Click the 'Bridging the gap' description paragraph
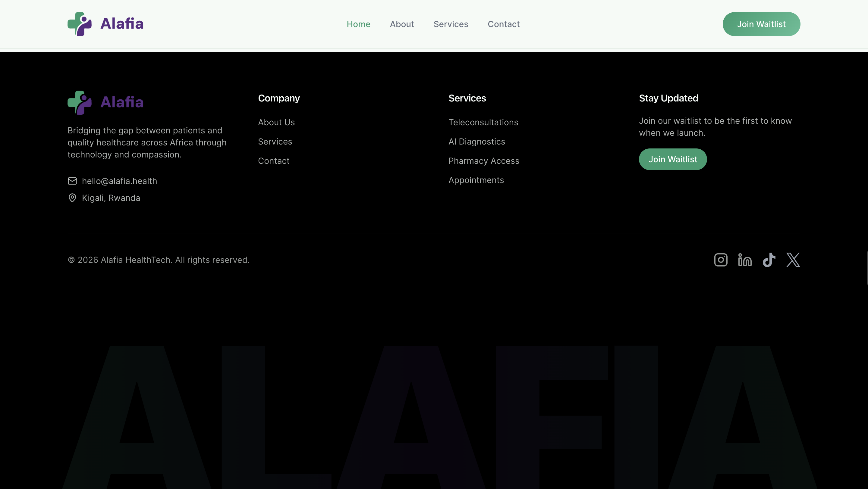Image resolution: width=868 pixels, height=489 pixels. (x=147, y=142)
